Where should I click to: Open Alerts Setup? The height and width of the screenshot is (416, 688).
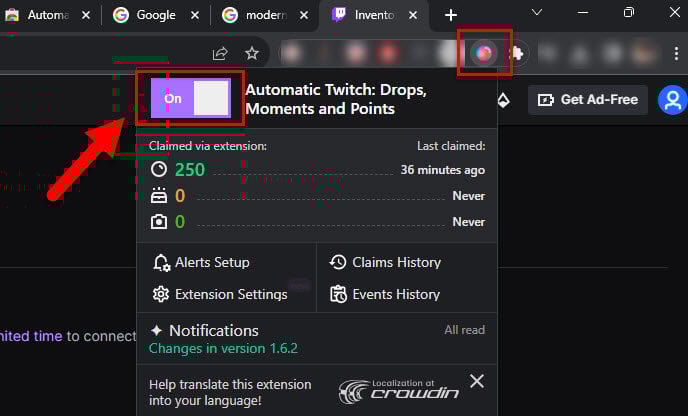pyautogui.click(x=201, y=262)
